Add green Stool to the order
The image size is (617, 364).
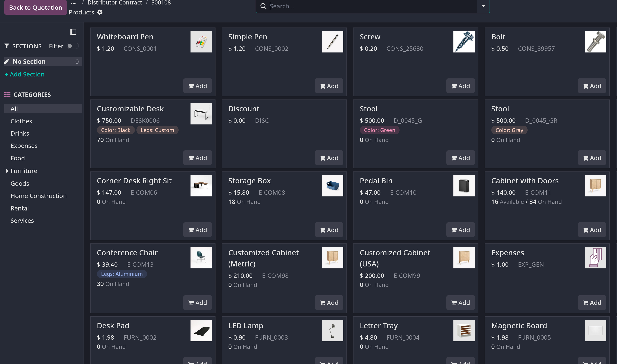click(x=460, y=158)
